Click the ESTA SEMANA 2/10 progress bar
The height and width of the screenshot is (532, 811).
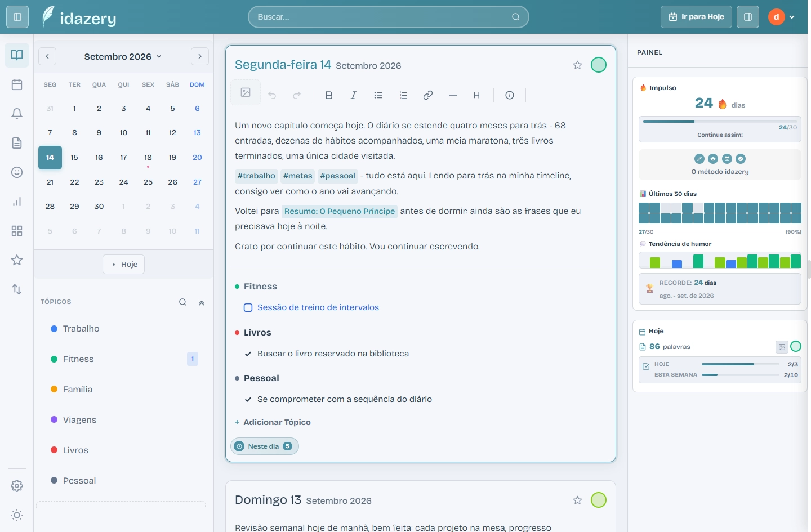(x=741, y=375)
